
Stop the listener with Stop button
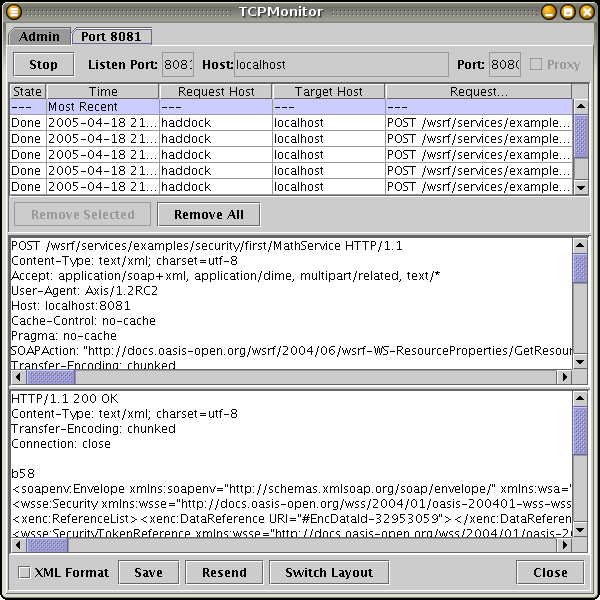pos(44,64)
